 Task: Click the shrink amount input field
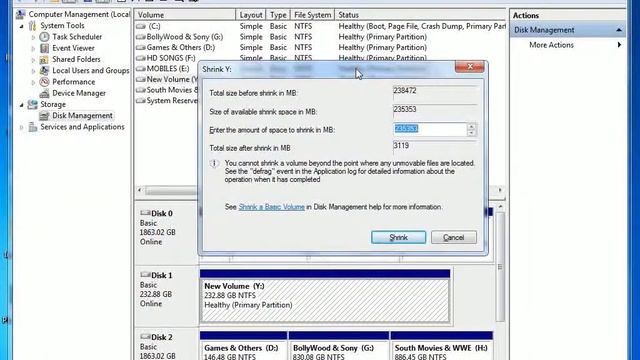click(x=429, y=129)
